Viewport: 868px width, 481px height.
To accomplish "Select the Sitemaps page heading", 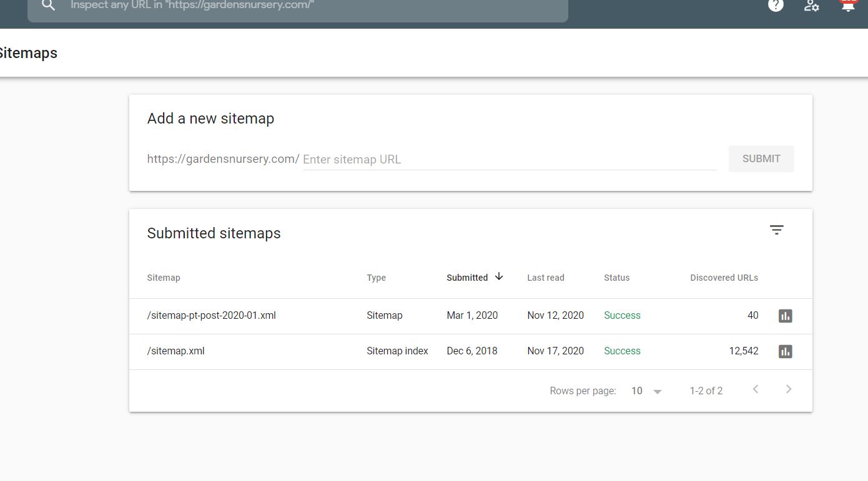I will [29, 52].
